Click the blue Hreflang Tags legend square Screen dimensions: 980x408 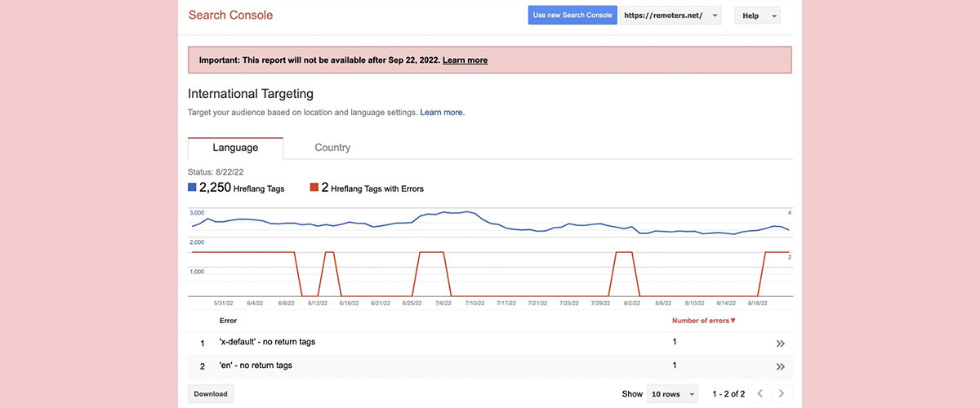(x=192, y=188)
